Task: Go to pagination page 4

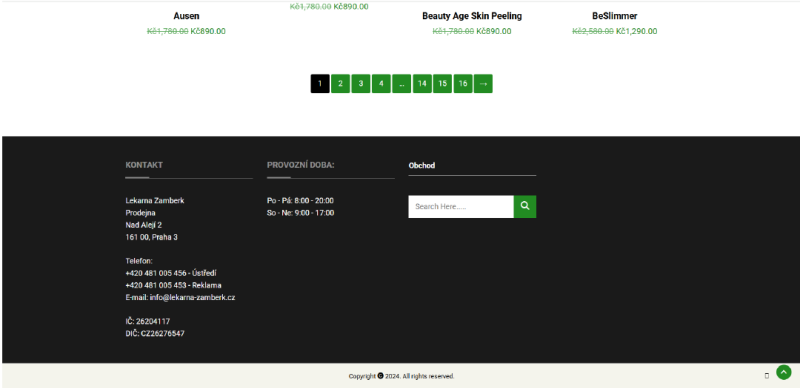Action: (x=381, y=84)
